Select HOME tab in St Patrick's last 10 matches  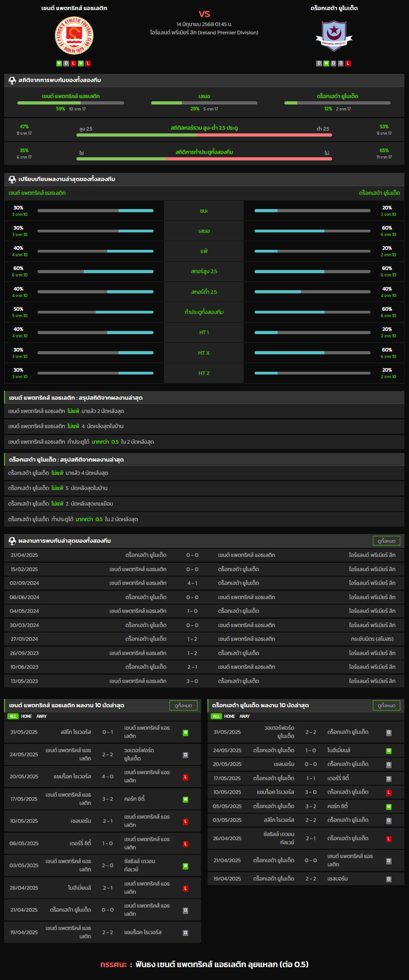[27, 716]
